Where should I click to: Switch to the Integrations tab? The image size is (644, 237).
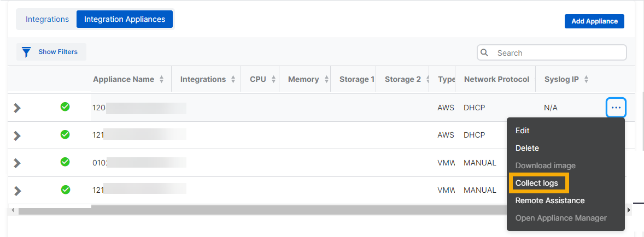[x=47, y=19]
